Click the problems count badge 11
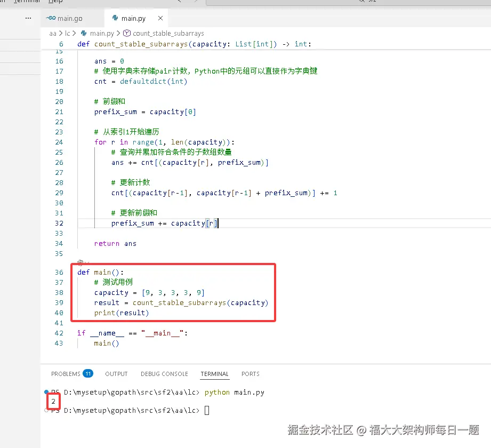Viewport: 491px width, 448px height. tap(88, 373)
